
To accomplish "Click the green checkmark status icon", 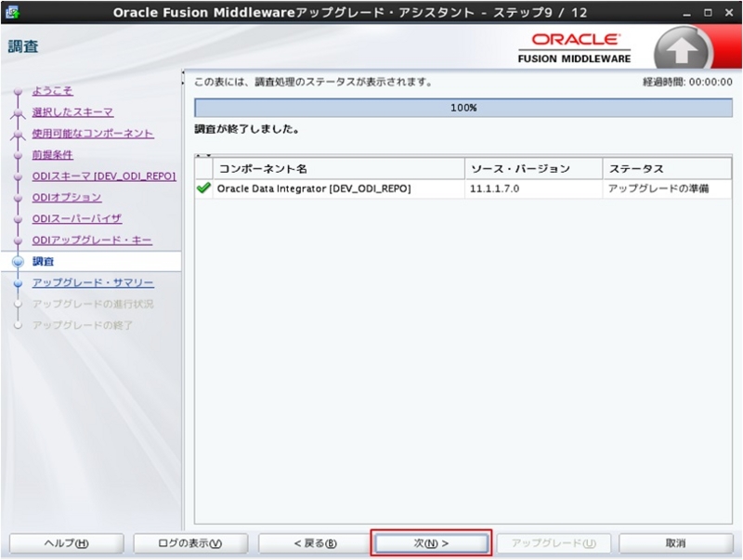I will 203,189.
